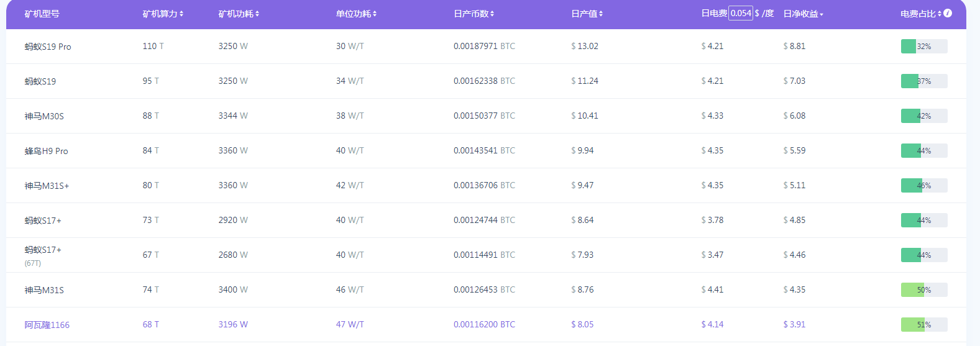Sort the table by 电费占比 column

click(x=921, y=14)
